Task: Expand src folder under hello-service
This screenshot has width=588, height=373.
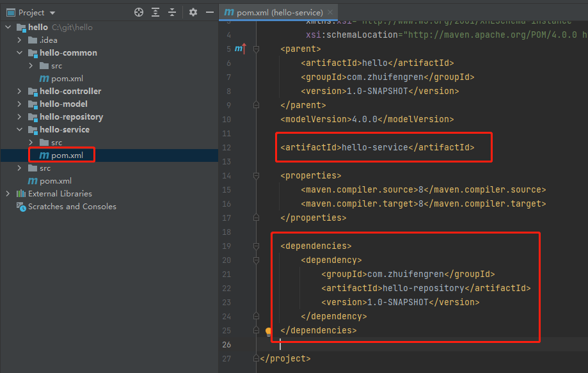Action: click(x=31, y=143)
